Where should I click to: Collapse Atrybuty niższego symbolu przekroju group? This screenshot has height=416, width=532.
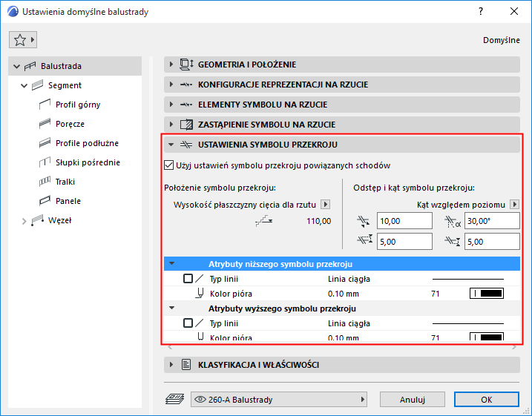click(172, 263)
